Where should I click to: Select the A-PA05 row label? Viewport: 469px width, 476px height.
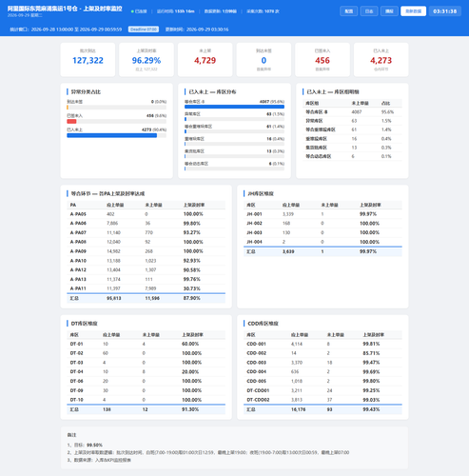point(78,214)
